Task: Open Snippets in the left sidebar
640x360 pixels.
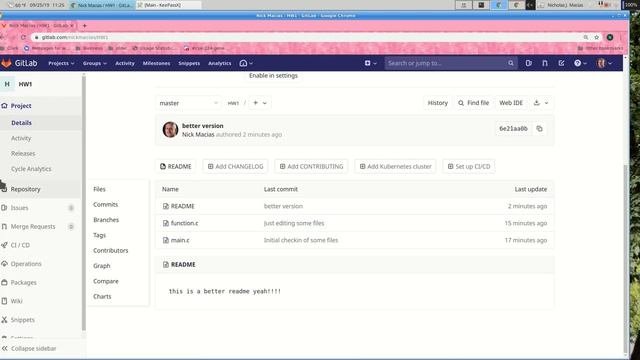Action: [x=41, y=320]
